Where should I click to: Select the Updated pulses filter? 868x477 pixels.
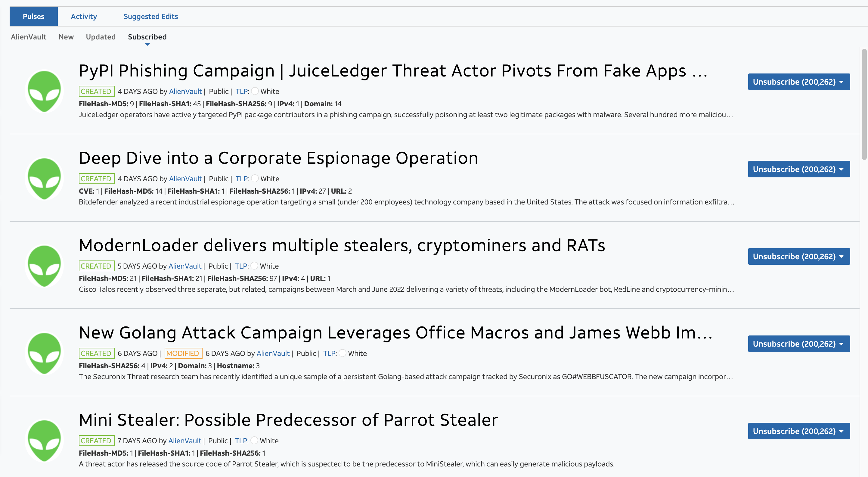[x=101, y=37]
